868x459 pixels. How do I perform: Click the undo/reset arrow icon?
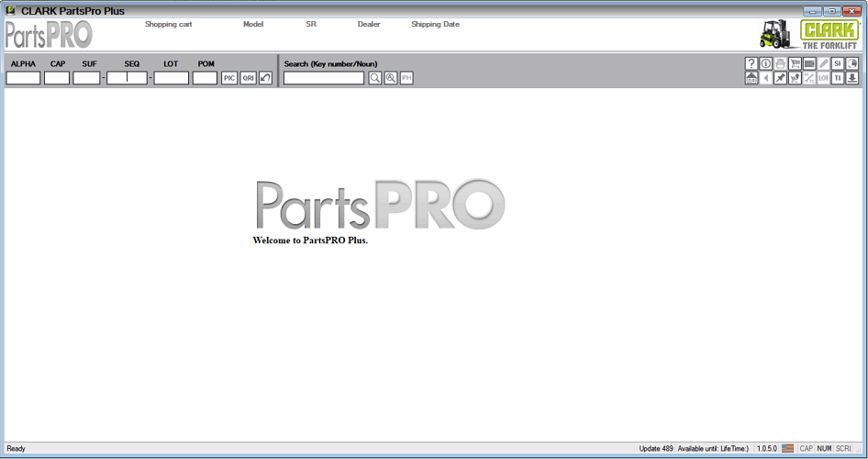coord(265,78)
